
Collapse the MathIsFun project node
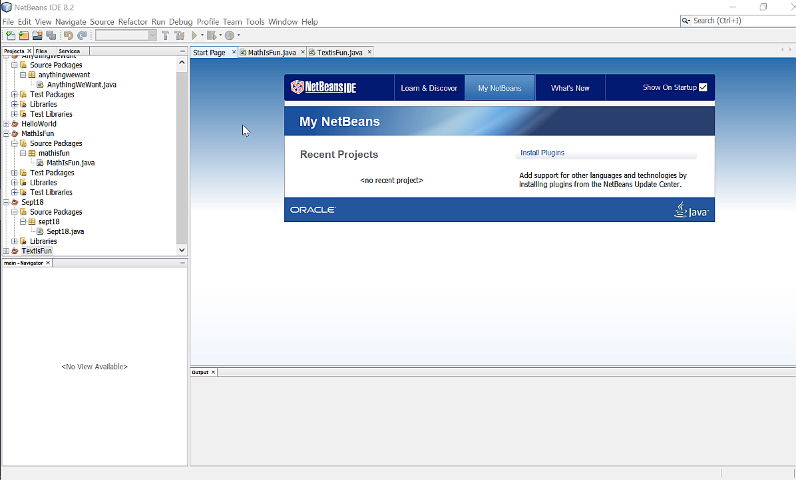click(x=6, y=133)
